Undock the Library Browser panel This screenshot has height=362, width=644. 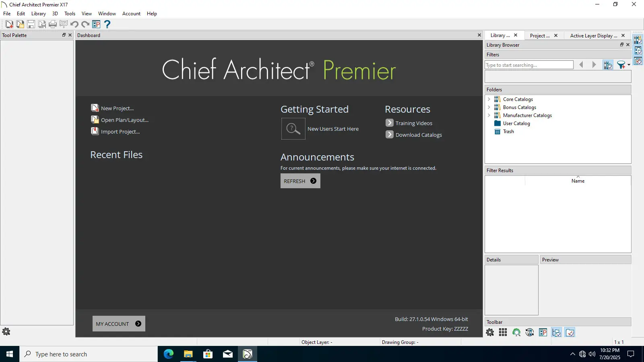pos(622,45)
